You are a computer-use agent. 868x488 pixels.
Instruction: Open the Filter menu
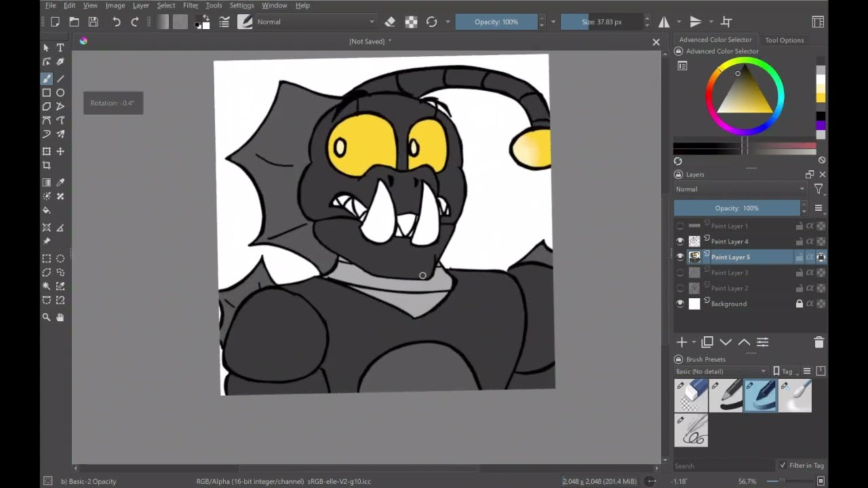(x=191, y=5)
